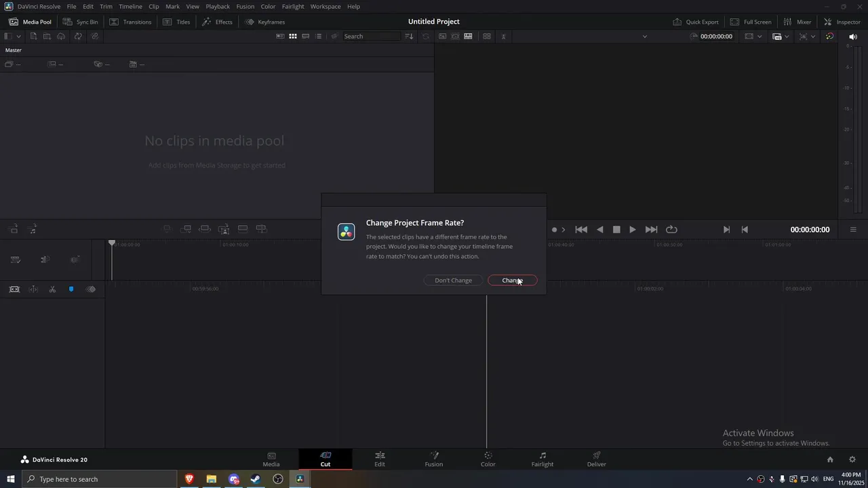Open Project Settings gear icon
The width and height of the screenshot is (868, 488).
point(852,460)
